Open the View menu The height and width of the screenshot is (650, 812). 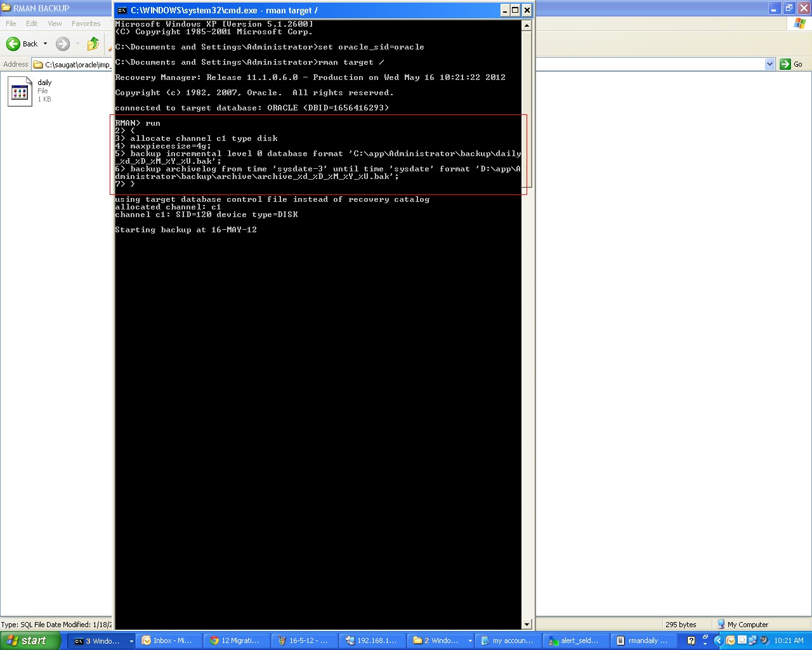[x=54, y=23]
